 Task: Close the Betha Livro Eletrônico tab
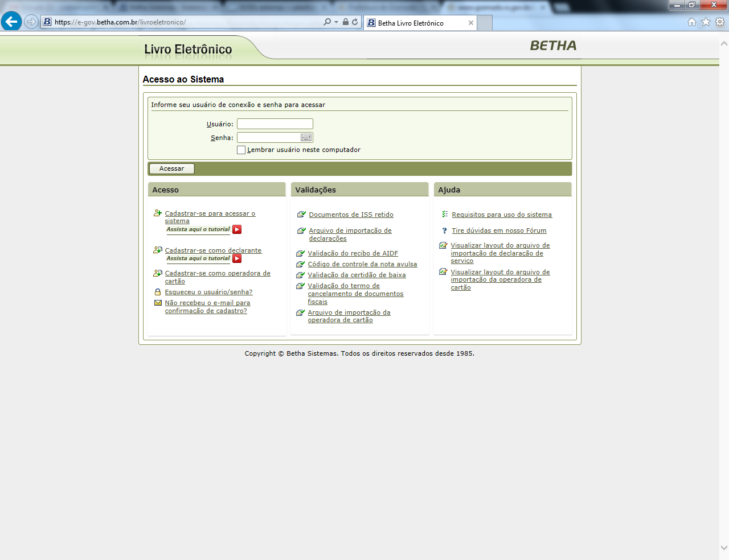[470, 23]
